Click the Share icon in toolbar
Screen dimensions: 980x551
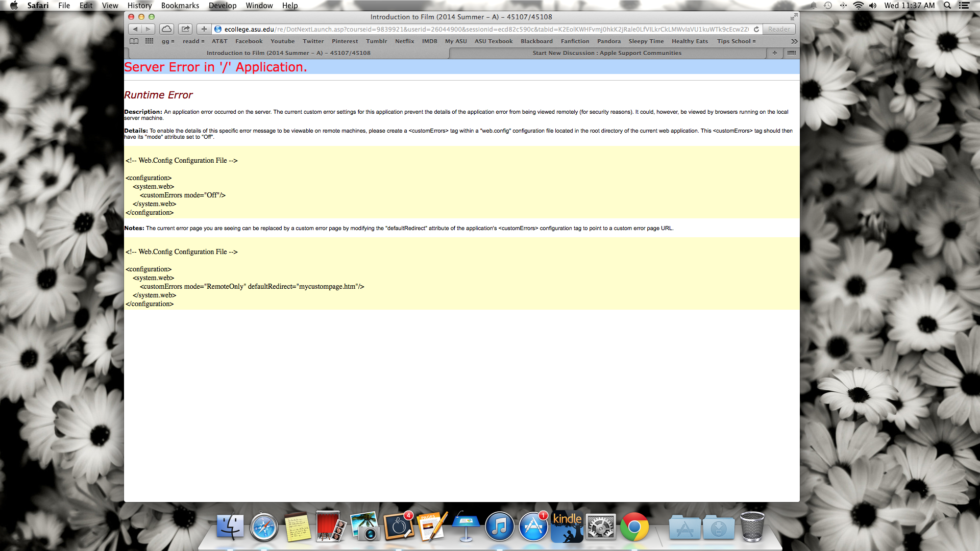pos(186,29)
